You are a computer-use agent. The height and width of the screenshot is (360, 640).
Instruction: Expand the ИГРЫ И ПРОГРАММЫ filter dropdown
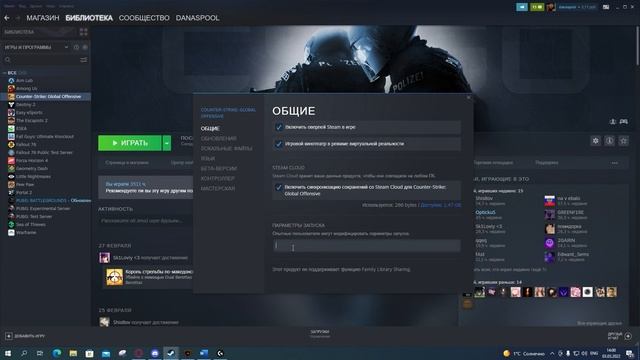click(x=66, y=47)
